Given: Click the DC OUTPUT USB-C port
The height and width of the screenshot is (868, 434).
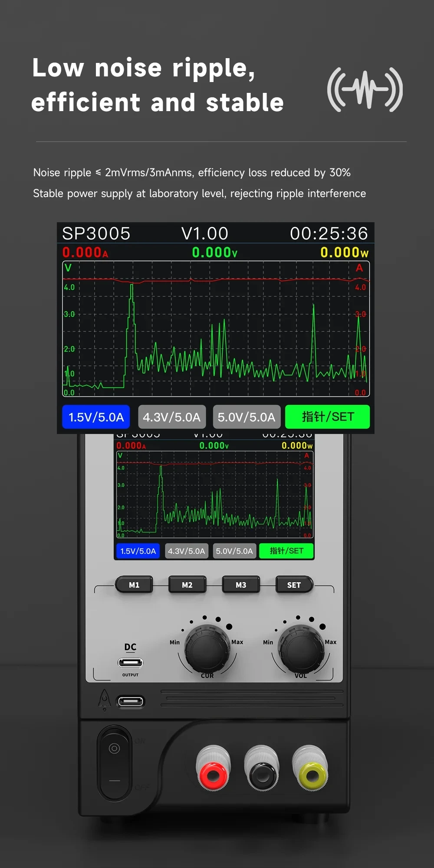Looking at the screenshot, I should 130,663.
